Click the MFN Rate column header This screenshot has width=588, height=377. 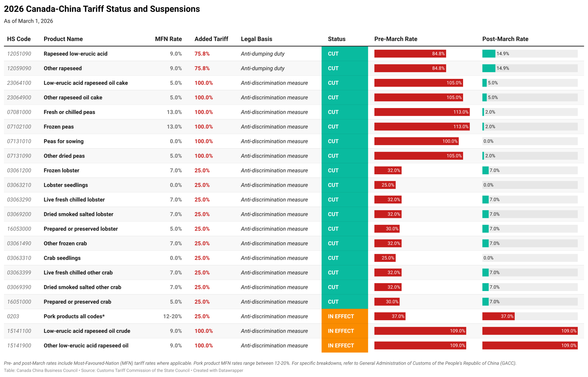point(168,39)
